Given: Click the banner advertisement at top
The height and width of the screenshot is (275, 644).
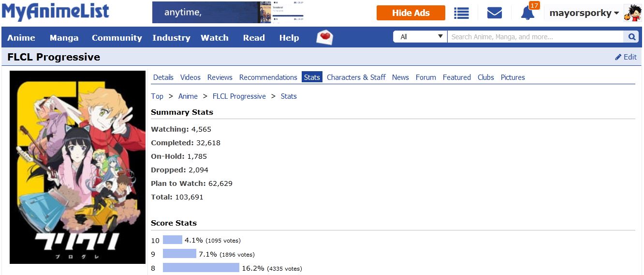Looking at the screenshot, I should tap(228, 12).
